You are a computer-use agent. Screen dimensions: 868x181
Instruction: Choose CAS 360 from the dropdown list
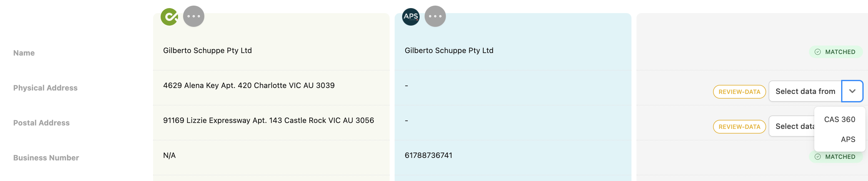pos(839,120)
